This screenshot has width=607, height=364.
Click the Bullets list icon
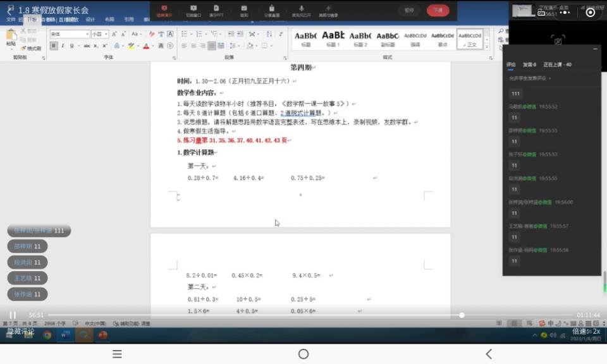tap(184, 34)
